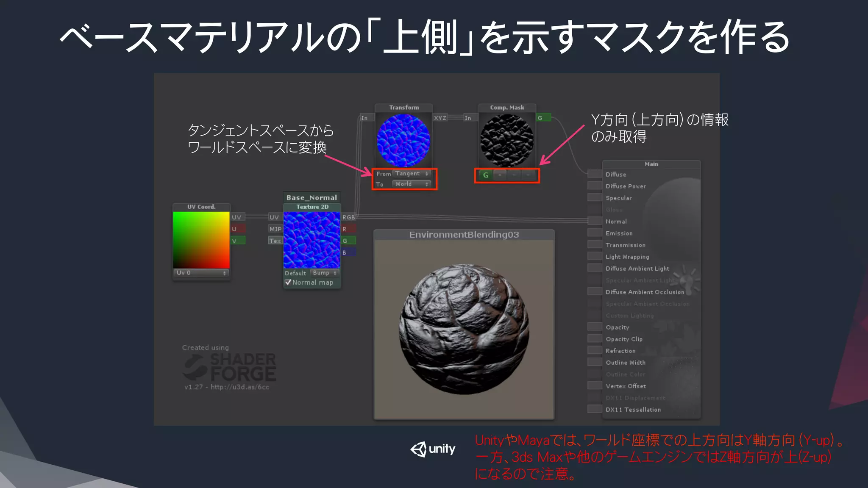Click the Opacity Clip input slot

tap(595, 338)
